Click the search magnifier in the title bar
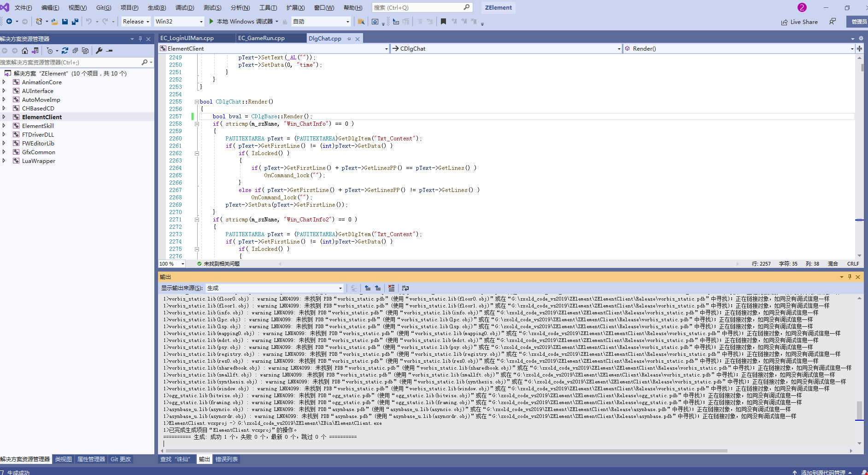This screenshot has height=475, width=868. (466, 7)
